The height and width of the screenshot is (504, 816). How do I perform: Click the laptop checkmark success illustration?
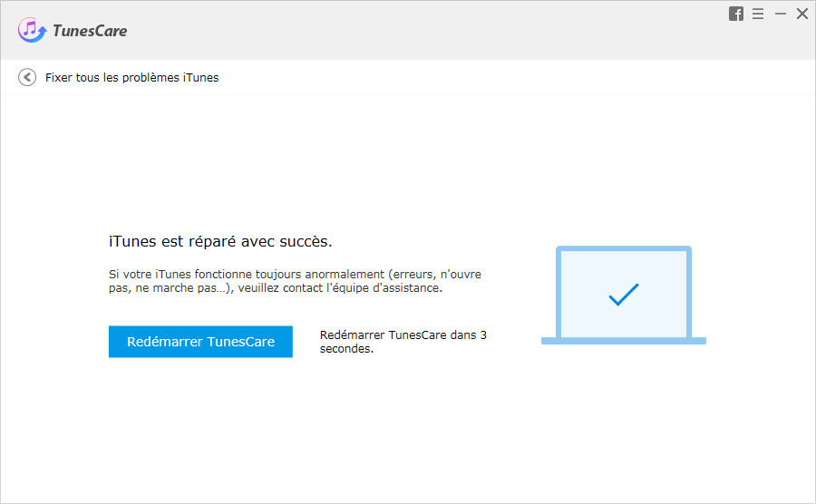click(x=624, y=295)
